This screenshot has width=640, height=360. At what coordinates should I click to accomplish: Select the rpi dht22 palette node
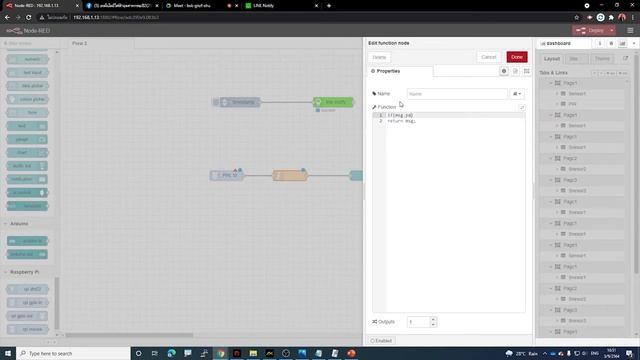coord(27,289)
